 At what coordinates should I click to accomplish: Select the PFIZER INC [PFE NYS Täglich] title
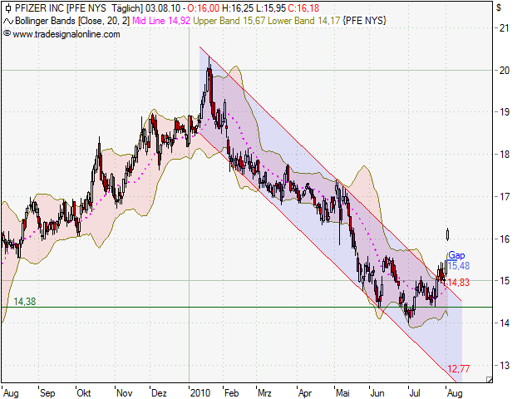click(79, 8)
